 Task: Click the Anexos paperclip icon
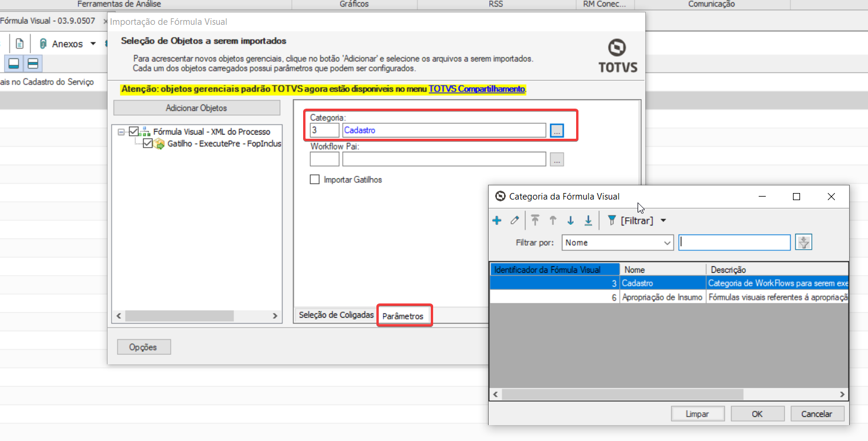43,44
